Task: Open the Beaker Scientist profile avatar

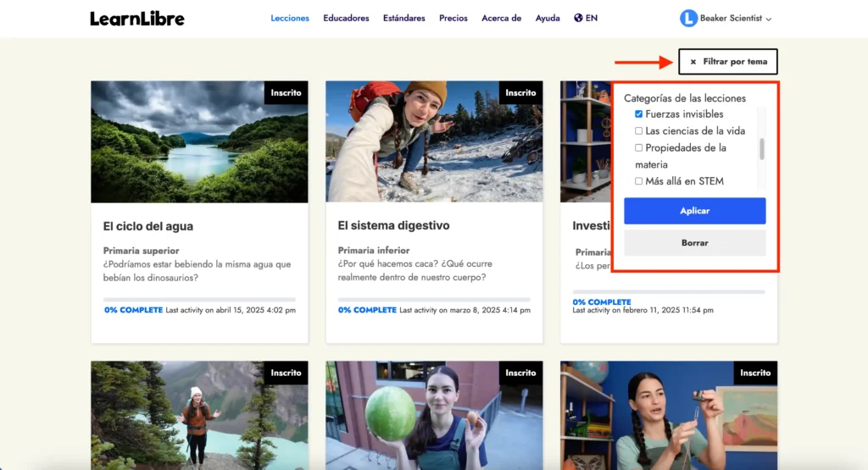Action: click(x=688, y=19)
